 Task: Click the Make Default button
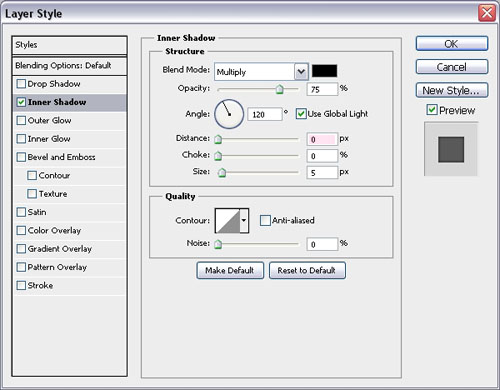230,270
